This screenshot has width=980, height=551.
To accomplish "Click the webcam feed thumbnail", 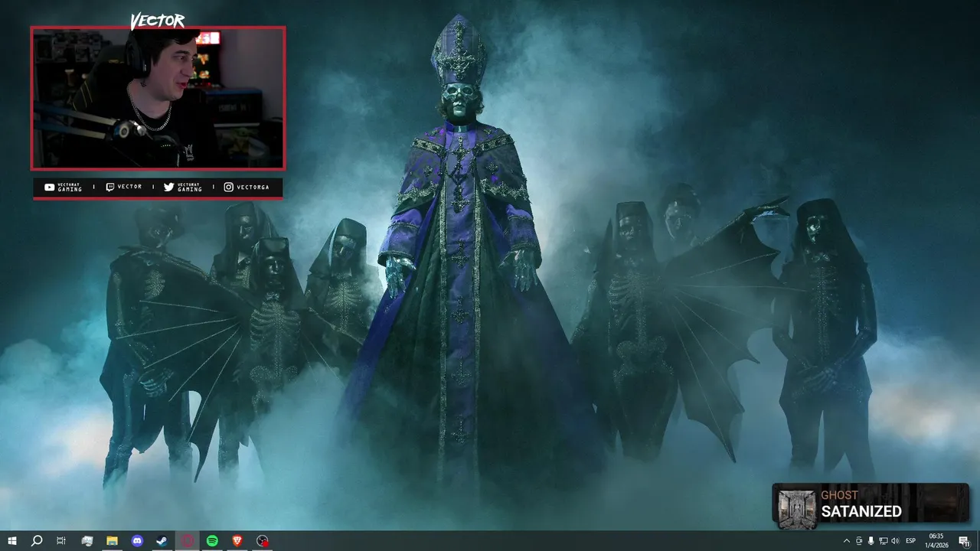I will click(x=158, y=98).
